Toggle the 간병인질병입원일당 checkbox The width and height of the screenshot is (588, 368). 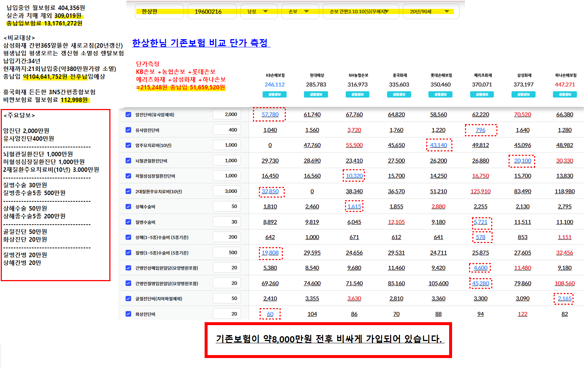click(x=128, y=283)
